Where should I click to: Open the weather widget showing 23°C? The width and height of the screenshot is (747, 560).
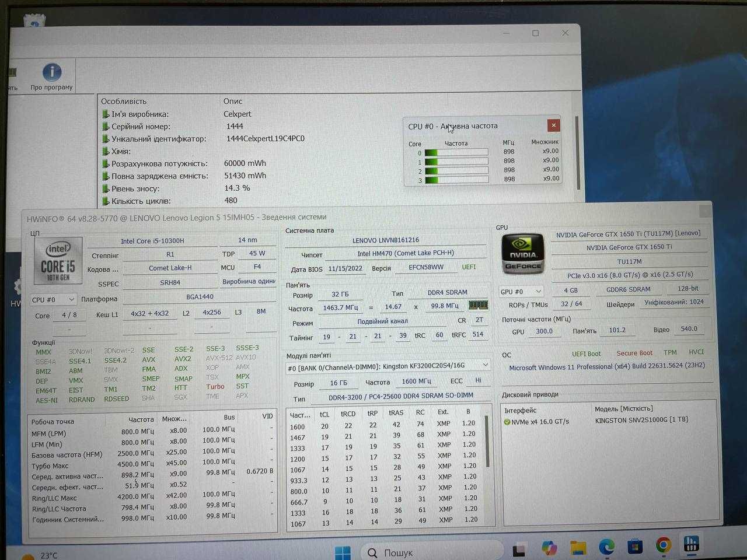coord(40,555)
